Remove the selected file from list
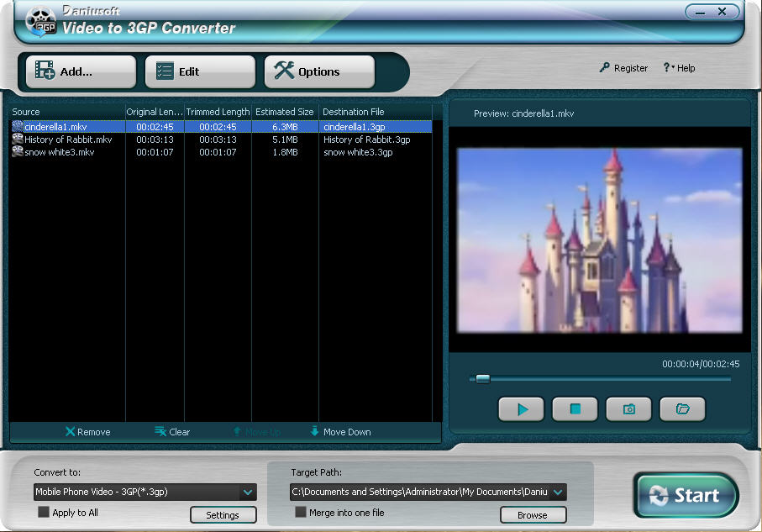 (x=88, y=432)
